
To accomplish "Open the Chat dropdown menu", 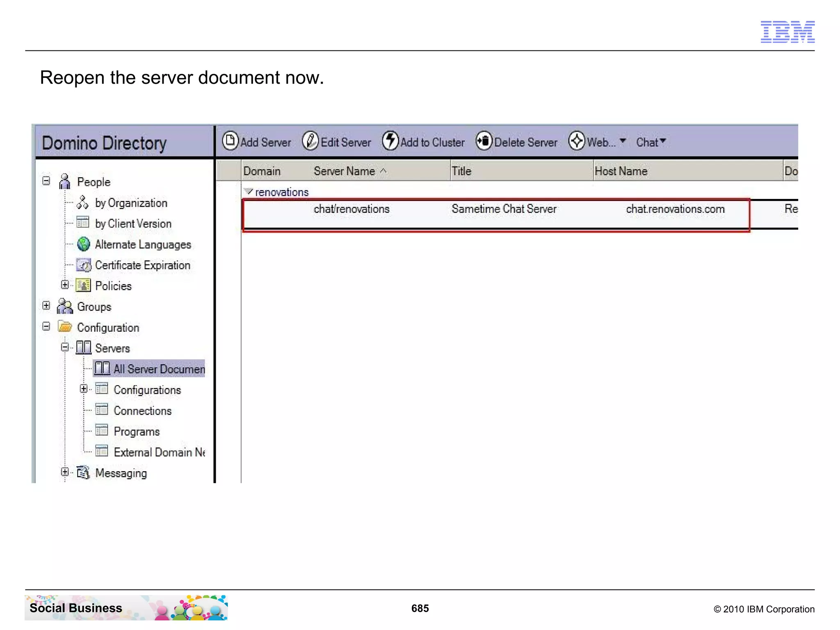I will [x=651, y=142].
